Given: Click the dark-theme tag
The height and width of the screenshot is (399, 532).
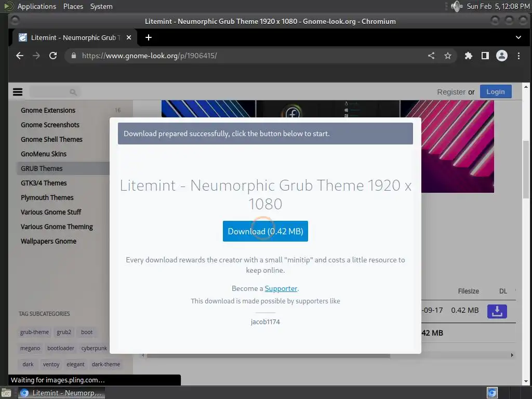Looking at the screenshot, I should (106, 364).
